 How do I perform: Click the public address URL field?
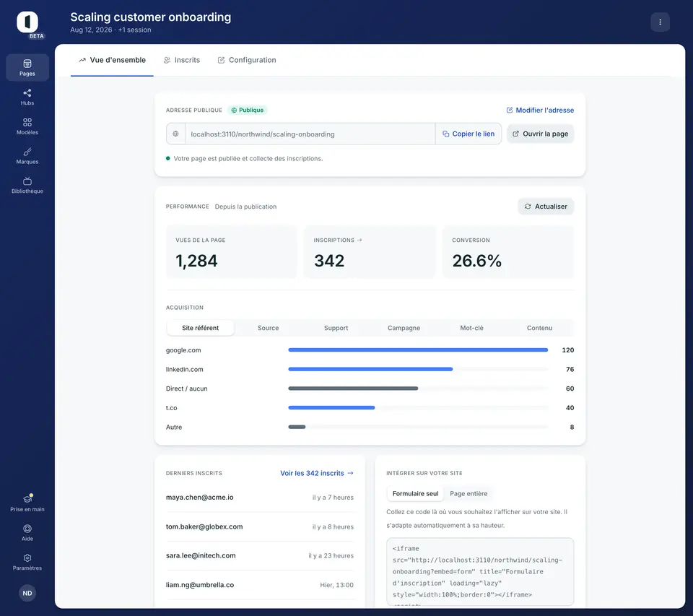[310, 134]
